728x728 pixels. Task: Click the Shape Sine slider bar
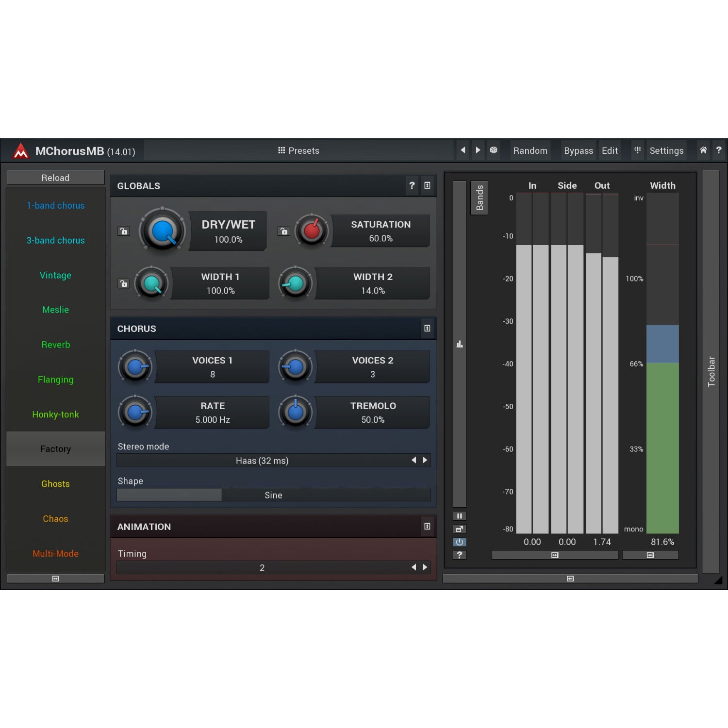(x=274, y=495)
